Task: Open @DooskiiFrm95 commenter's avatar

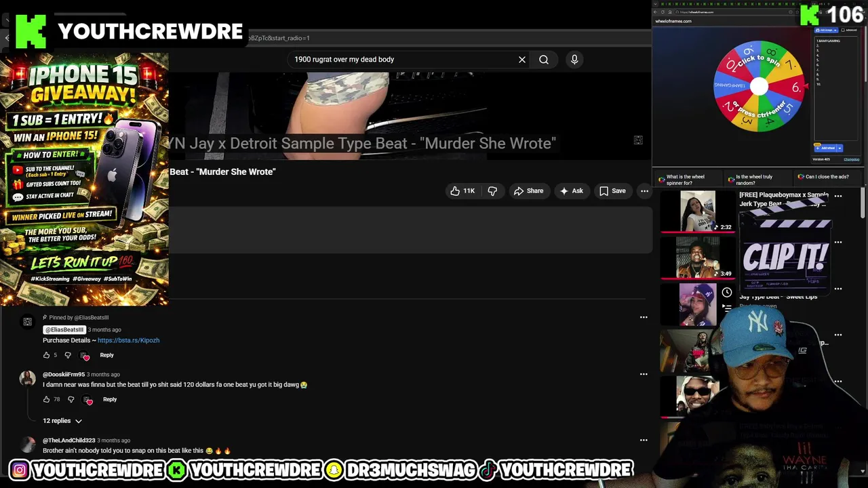Action: click(28, 378)
